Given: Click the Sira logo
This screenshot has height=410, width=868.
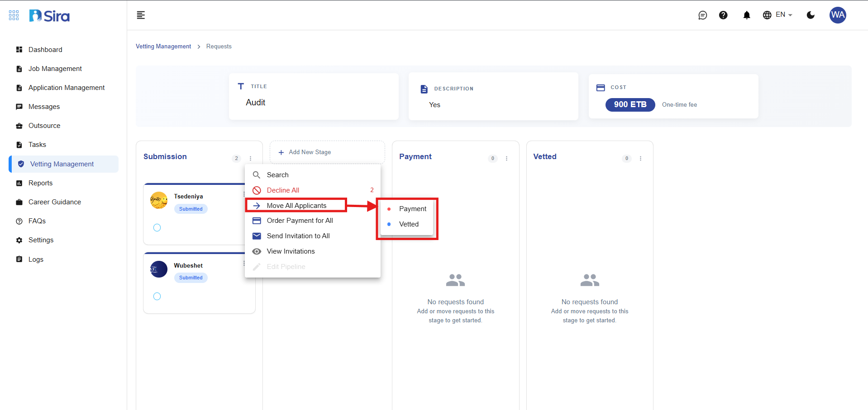Looking at the screenshot, I should tap(50, 16).
